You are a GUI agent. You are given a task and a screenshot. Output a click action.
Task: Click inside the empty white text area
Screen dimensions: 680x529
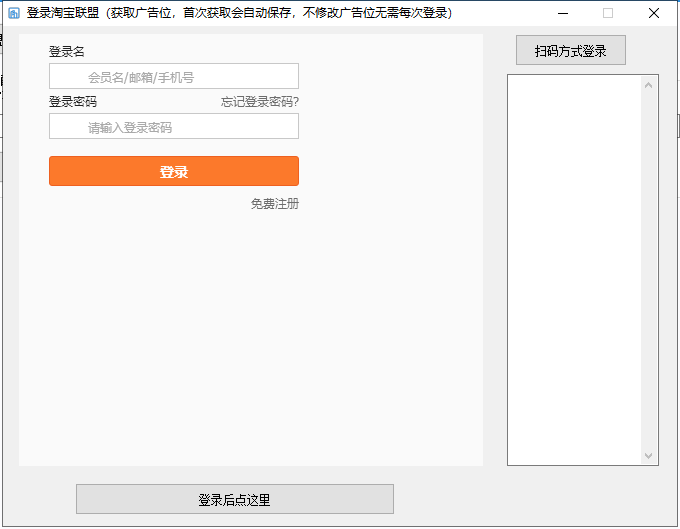coord(574,270)
